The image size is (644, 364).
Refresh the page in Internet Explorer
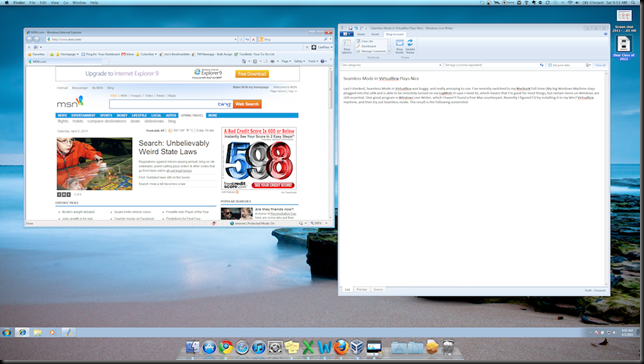[x=248, y=39]
